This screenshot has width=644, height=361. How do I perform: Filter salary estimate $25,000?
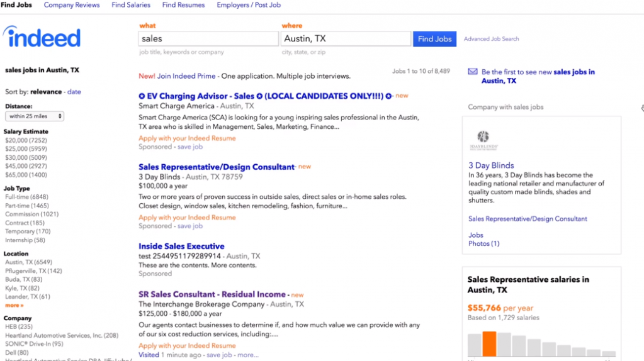click(26, 149)
